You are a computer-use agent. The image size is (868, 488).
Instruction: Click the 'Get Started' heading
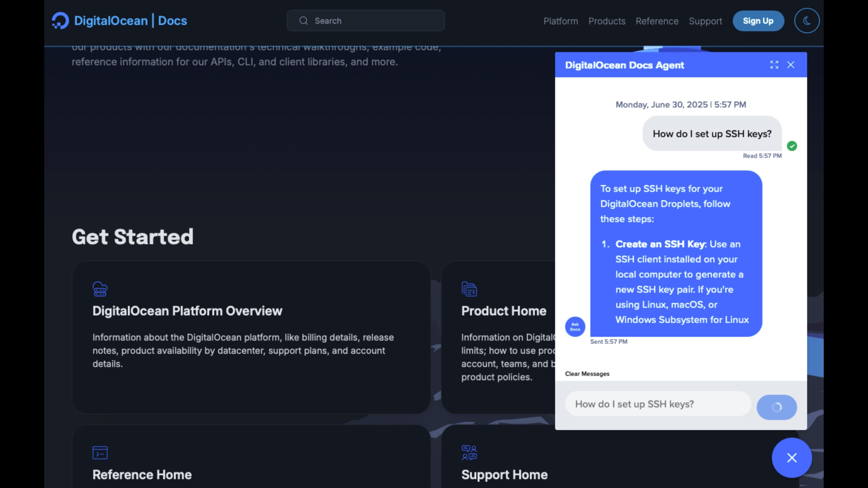point(132,237)
